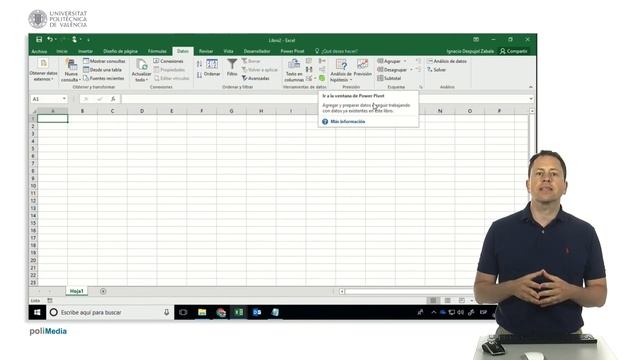Switch to the Insertar tab
The width and height of the screenshot is (640, 360).
pos(85,51)
